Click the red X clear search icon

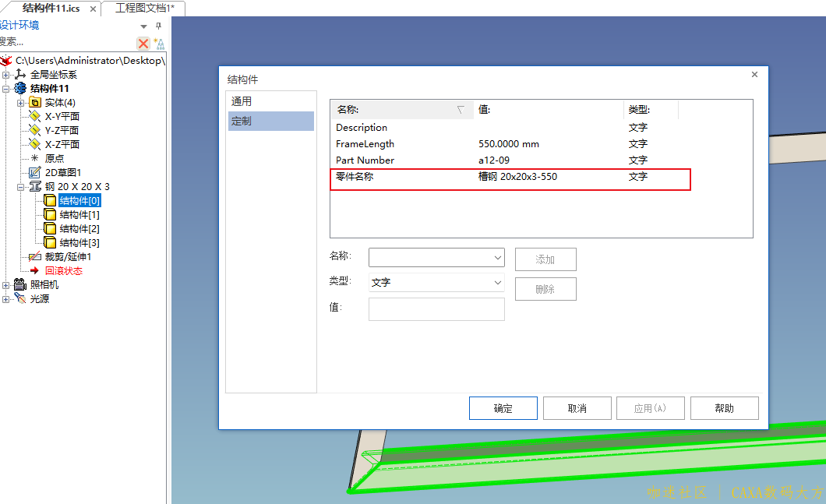point(143,43)
